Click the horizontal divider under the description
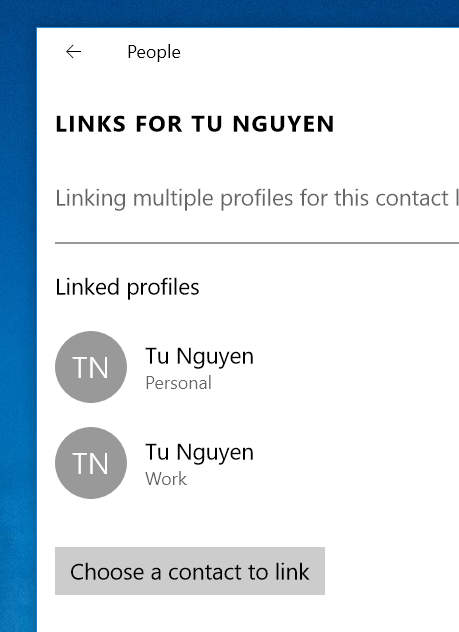This screenshot has height=632, width=459. 257,243
